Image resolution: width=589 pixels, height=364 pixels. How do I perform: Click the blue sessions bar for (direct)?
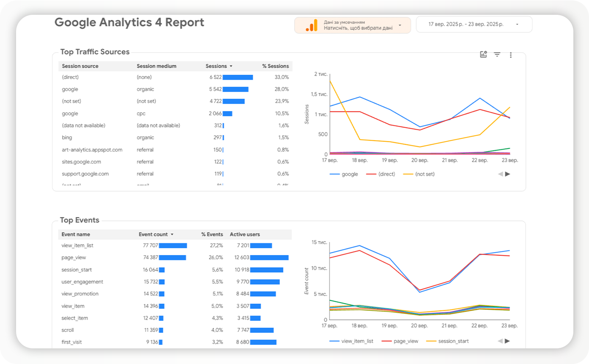click(238, 77)
